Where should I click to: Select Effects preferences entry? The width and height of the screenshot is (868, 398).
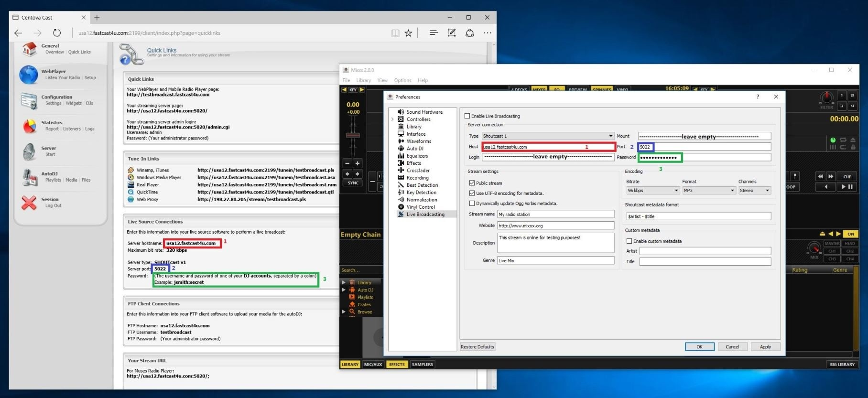pyautogui.click(x=414, y=163)
